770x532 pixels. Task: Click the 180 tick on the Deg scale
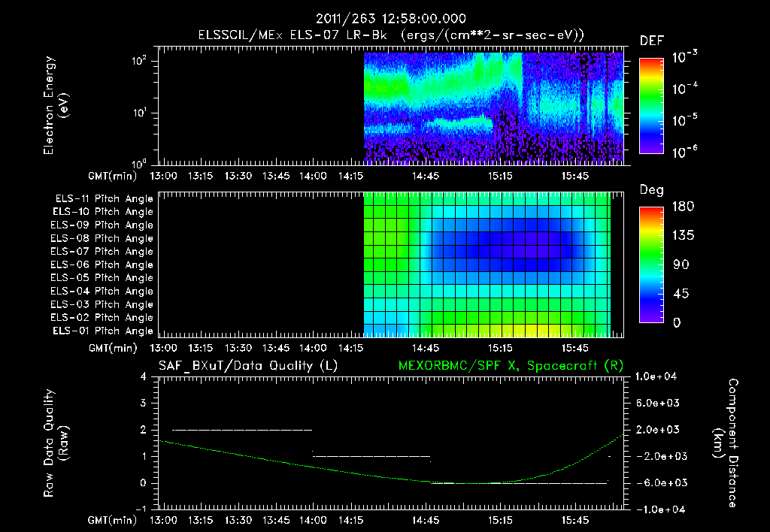683,207
